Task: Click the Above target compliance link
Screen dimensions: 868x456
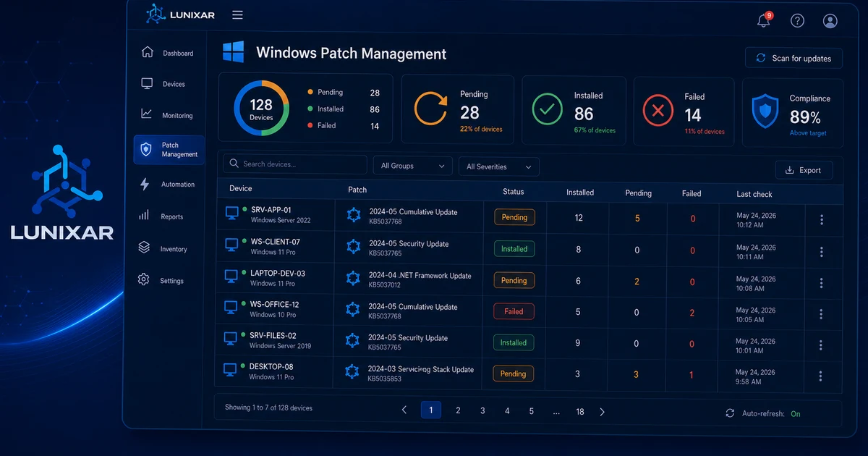Action: (808, 133)
